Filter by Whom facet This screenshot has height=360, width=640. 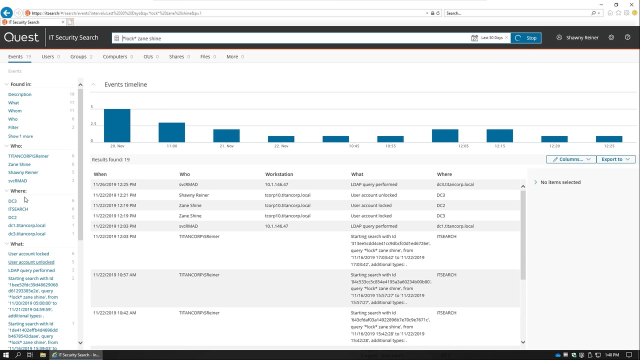[x=15, y=111]
